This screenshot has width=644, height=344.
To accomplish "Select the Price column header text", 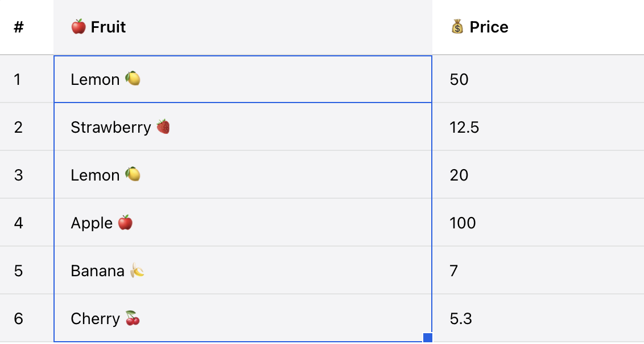I will [x=489, y=27].
